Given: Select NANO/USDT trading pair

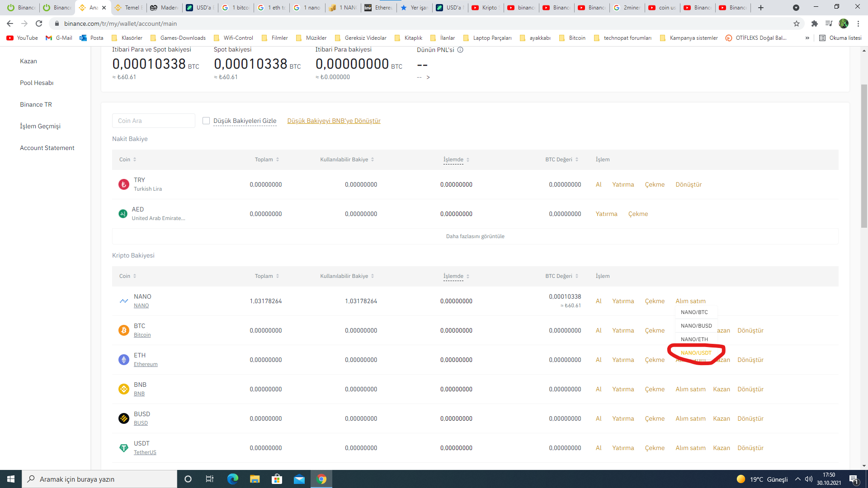Looking at the screenshot, I should click(696, 353).
